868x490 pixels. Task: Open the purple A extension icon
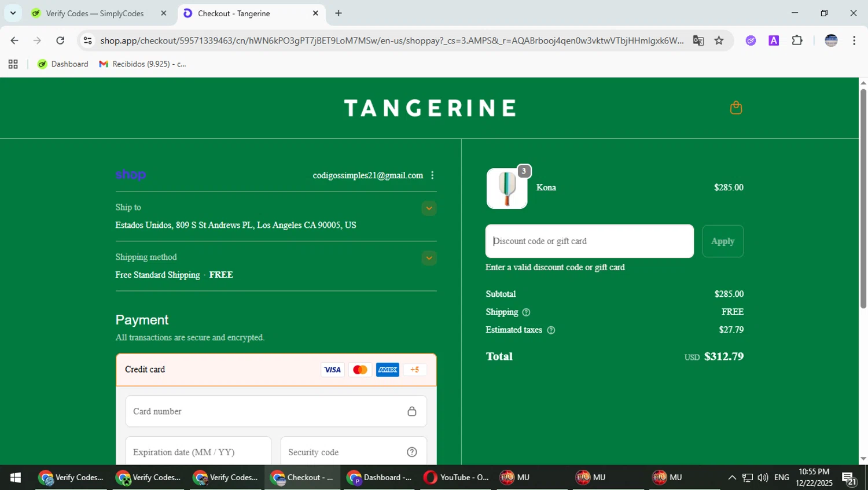click(x=774, y=40)
